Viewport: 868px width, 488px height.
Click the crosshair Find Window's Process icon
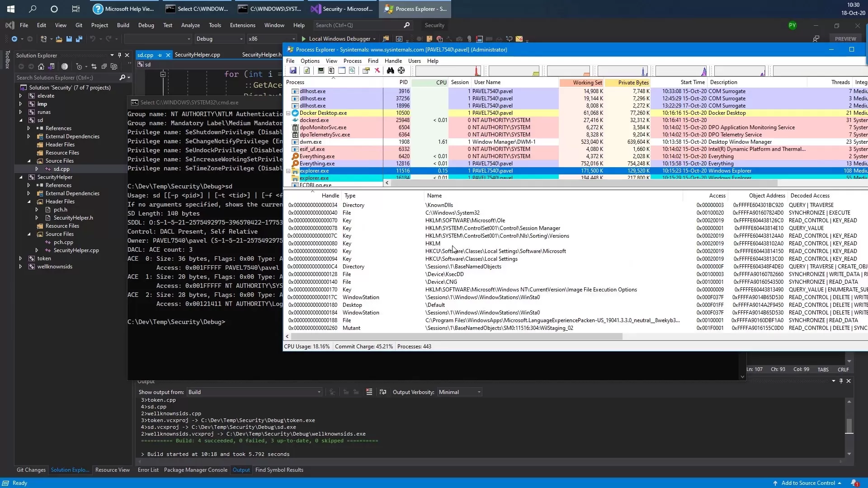pyautogui.click(x=401, y=70)
